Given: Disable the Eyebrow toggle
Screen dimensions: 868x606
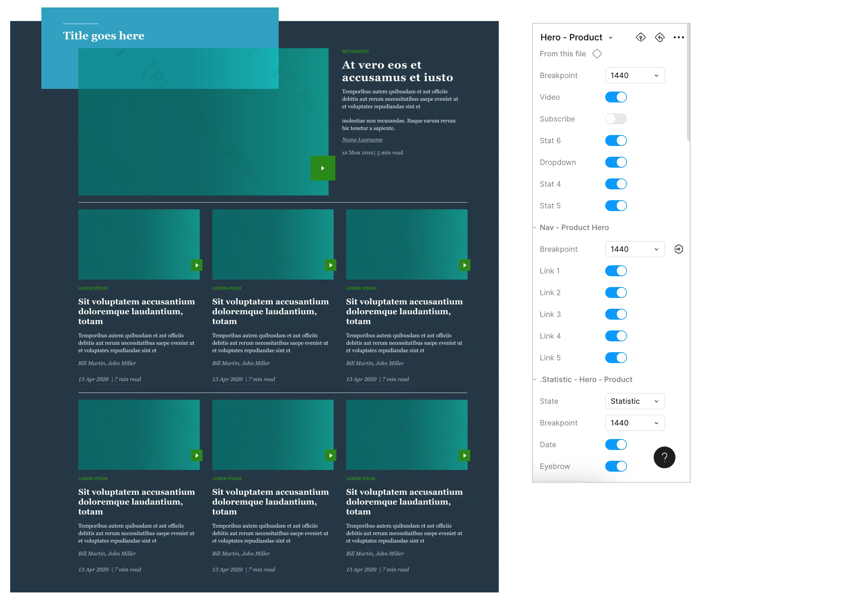Looking at the screenshot, I should 616,466.
